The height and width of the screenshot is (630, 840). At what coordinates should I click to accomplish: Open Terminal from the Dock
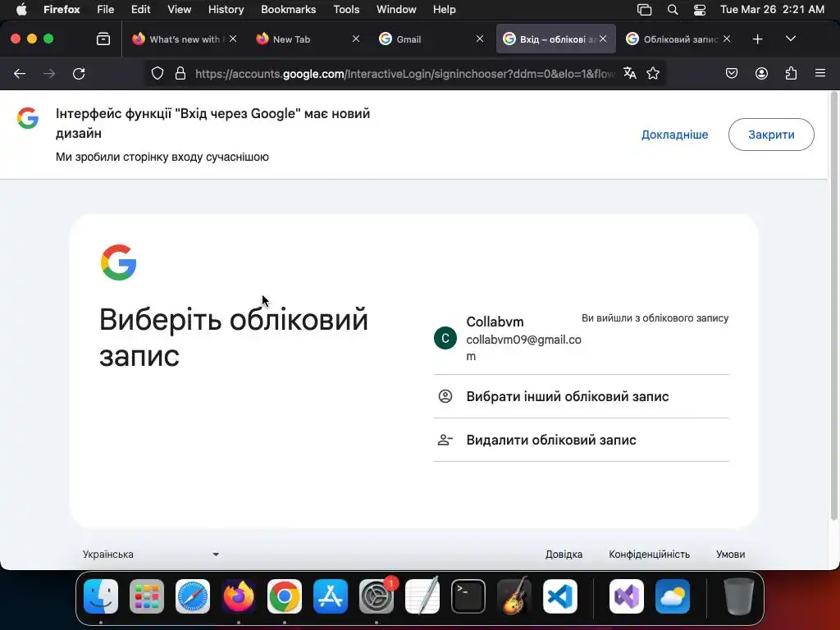tap(468, 596)
